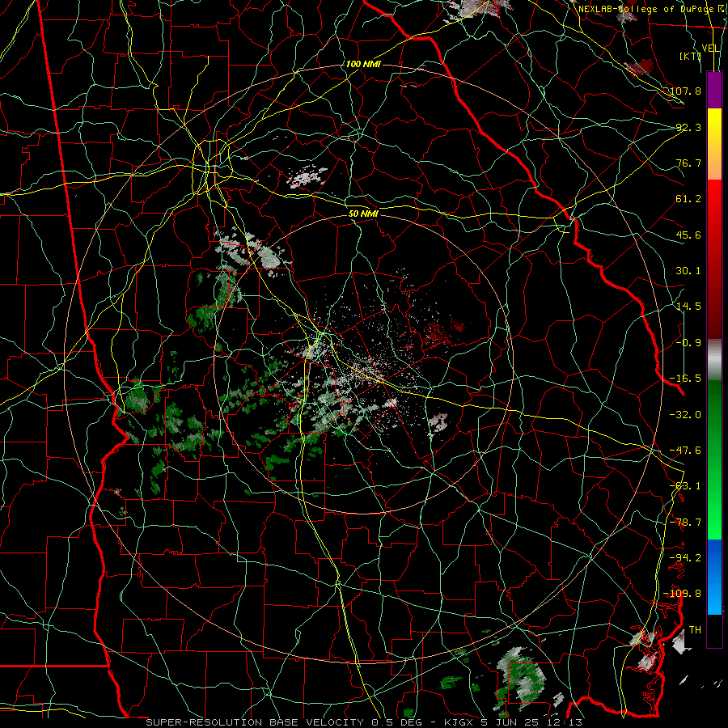Screen dimensions: 728x728
Task: Click the "50 NMI" range ring label
Action: [363, 214]
